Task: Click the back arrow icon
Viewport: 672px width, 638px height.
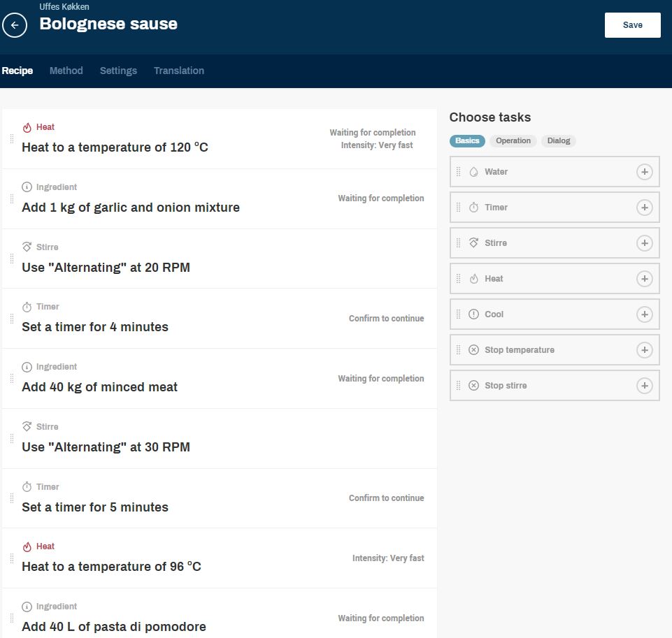Action: [x=15, y=25]
